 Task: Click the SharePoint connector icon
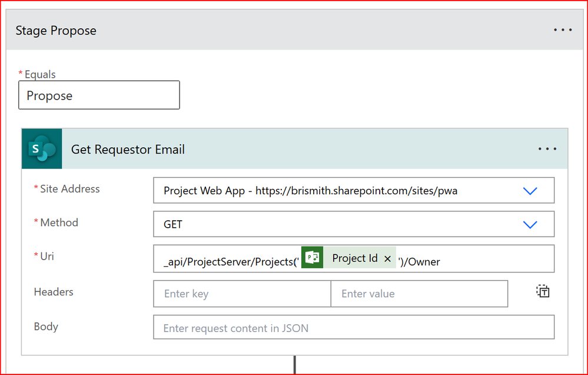coord(42,149)
